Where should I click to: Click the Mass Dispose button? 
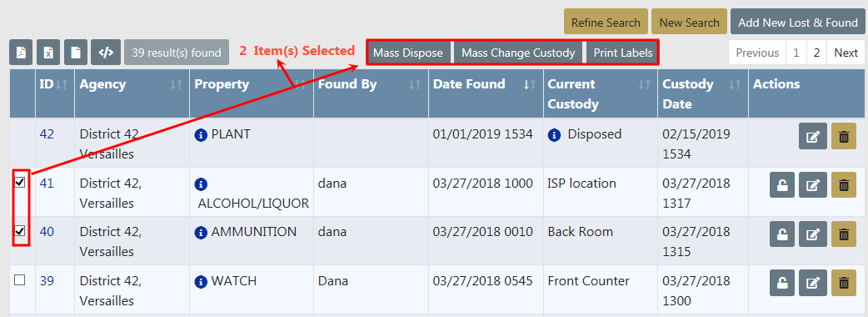pyautogui.click(x=408, y=53)
